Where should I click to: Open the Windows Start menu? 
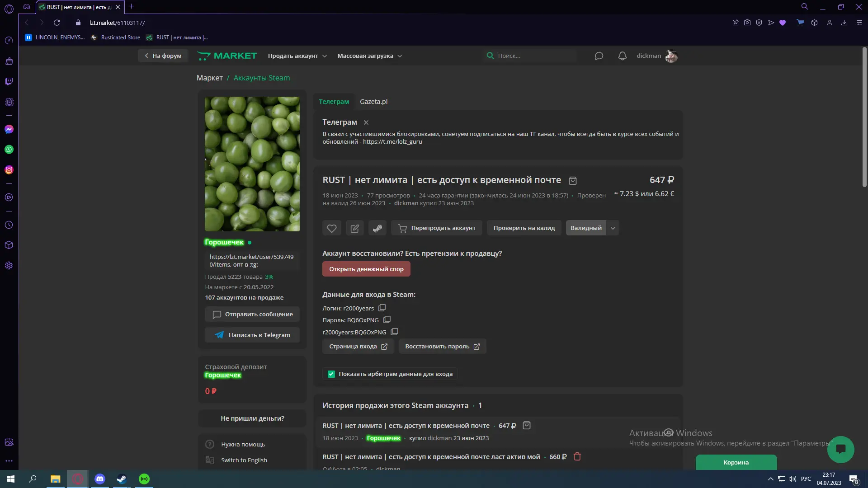click(11, 479)
